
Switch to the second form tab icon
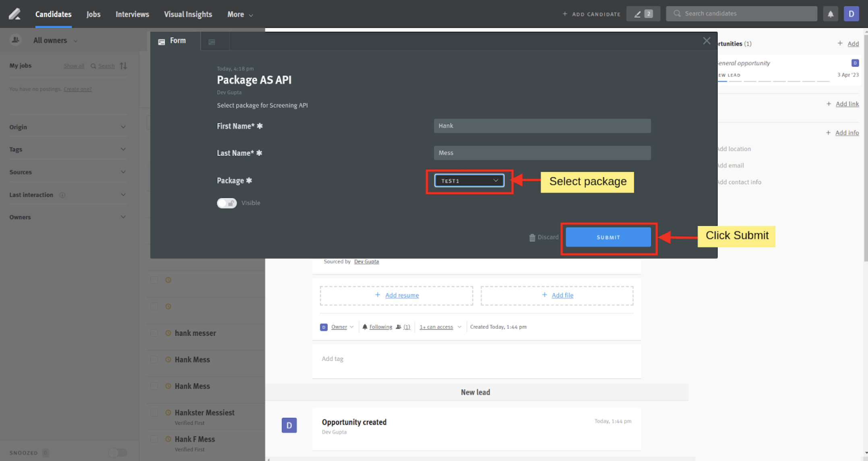coord(212,42)
